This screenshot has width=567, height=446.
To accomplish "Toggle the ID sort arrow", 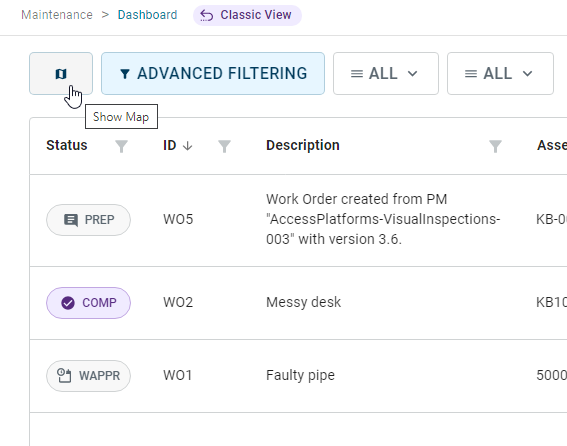I will pyautogui.click(x=187, y=146).
